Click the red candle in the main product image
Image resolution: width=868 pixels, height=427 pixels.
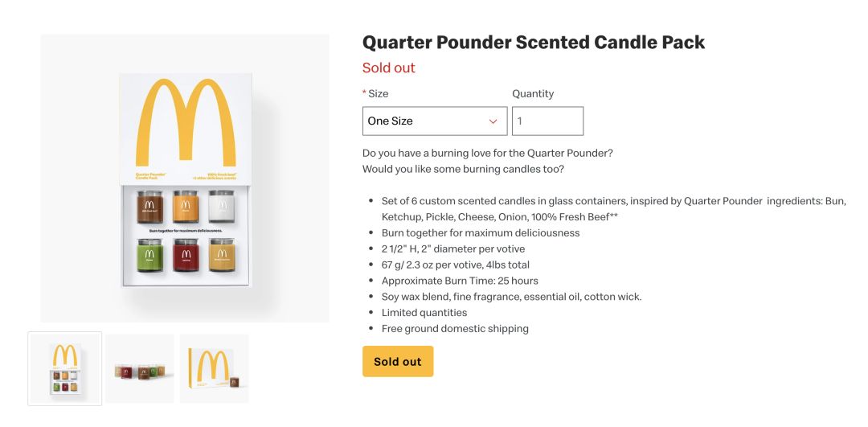coord(185,256)
